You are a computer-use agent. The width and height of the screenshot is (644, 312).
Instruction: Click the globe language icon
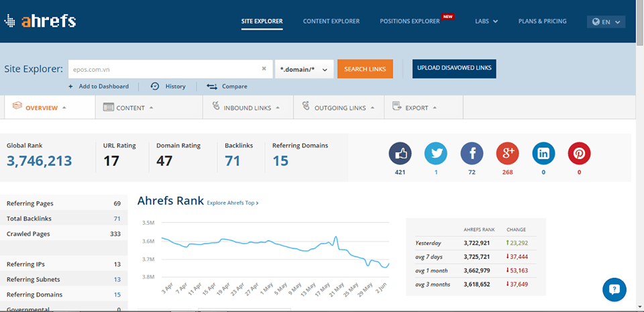click(596, 21)
